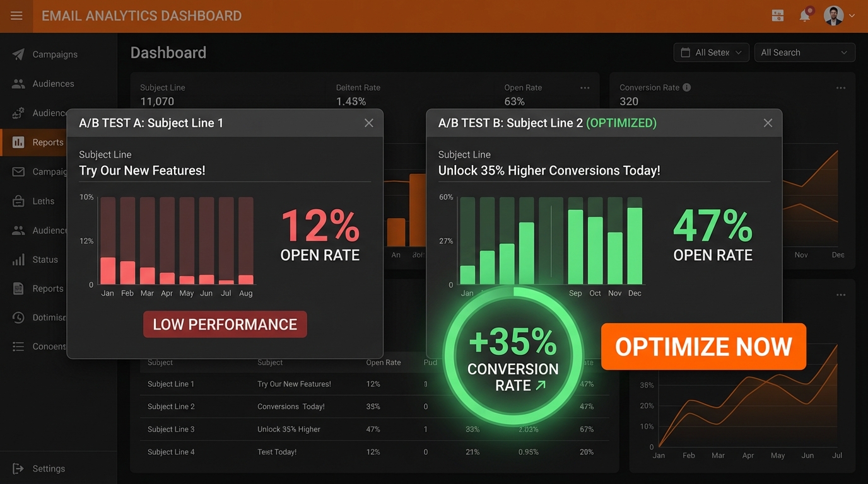Open the user profile avatar

point(833,16)
